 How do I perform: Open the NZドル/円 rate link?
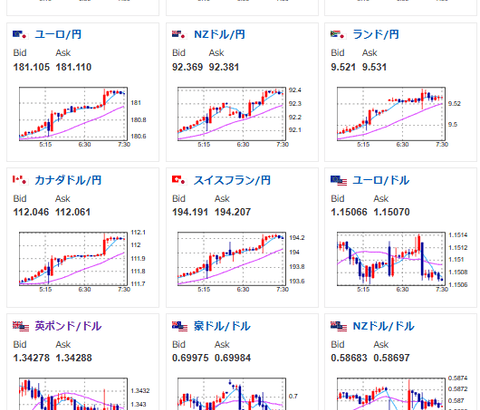coord(220,34)
